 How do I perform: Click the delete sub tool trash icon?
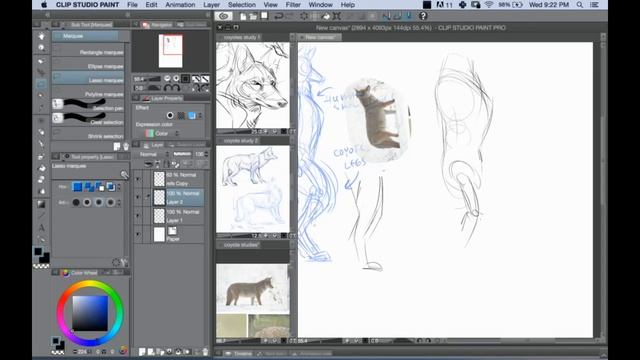pyautogui.click(x=125, y=147)
